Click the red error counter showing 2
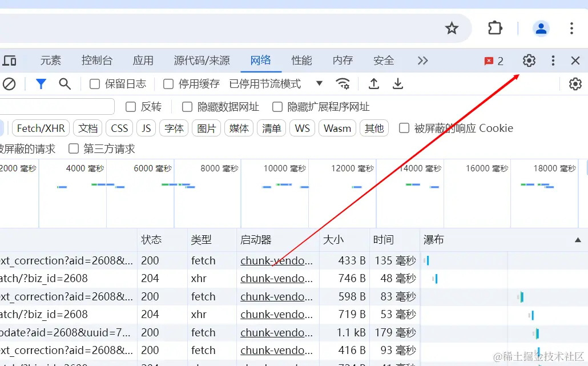Viewport: 588px width, 366px height. click(x=493, y=61)
